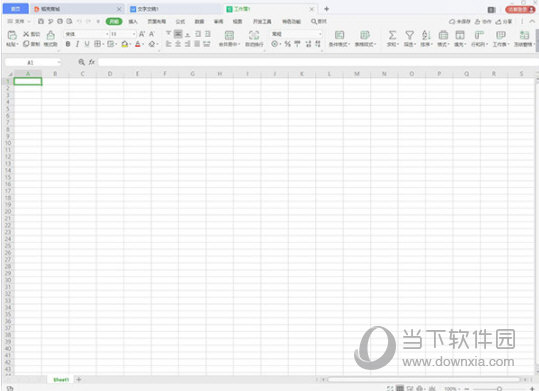
Task: Open the Page Layout ribbon tab
Action: pyautogui.click(x=157, y=21)
